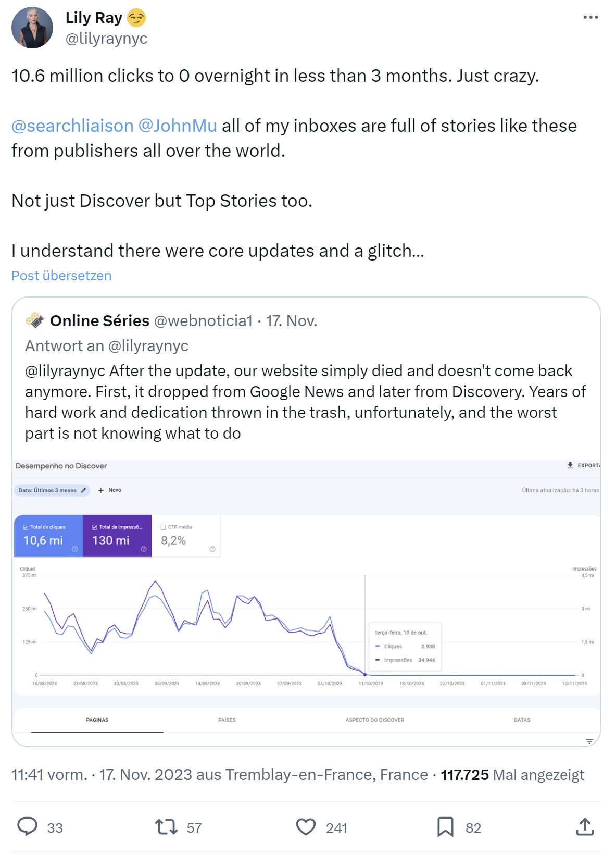Open the Últimos 3 meses date selector
The image size is (616, 854).
(49, 490)
